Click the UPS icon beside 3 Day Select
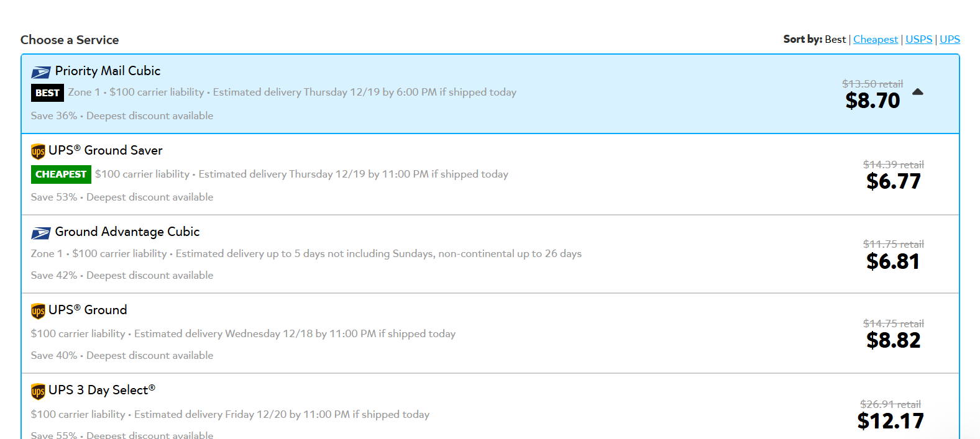980x439 pixels. tap(38, 391)
